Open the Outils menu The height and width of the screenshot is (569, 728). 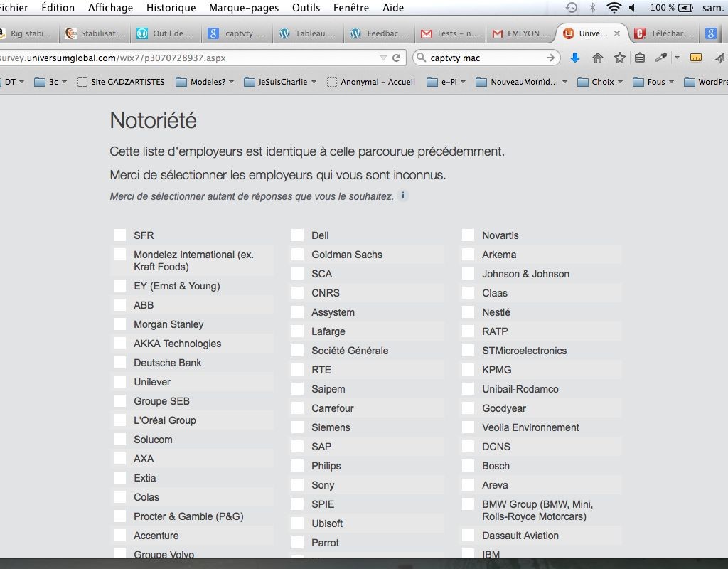tap(306, 7)
